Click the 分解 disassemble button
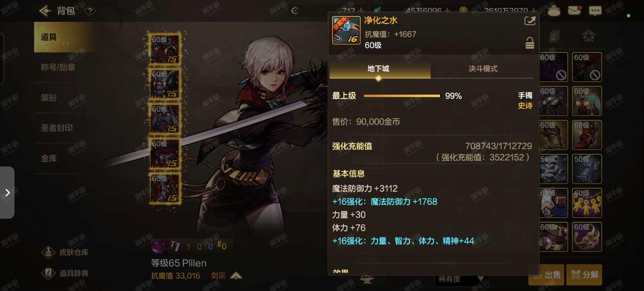The width and height of the screenshot is (644, 291). (x=584, y=275)
